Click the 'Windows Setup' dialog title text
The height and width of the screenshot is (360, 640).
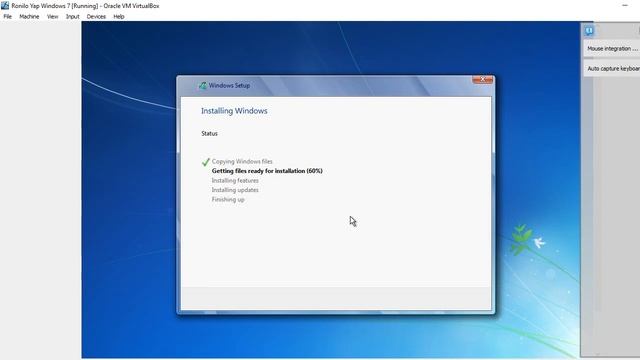pyautogui.click(x=229, y=85)
